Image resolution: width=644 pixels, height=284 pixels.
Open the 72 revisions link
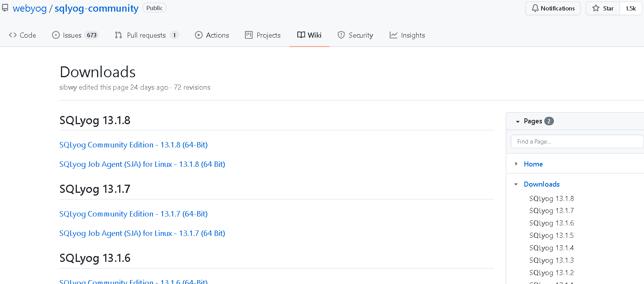pos(192,87)
